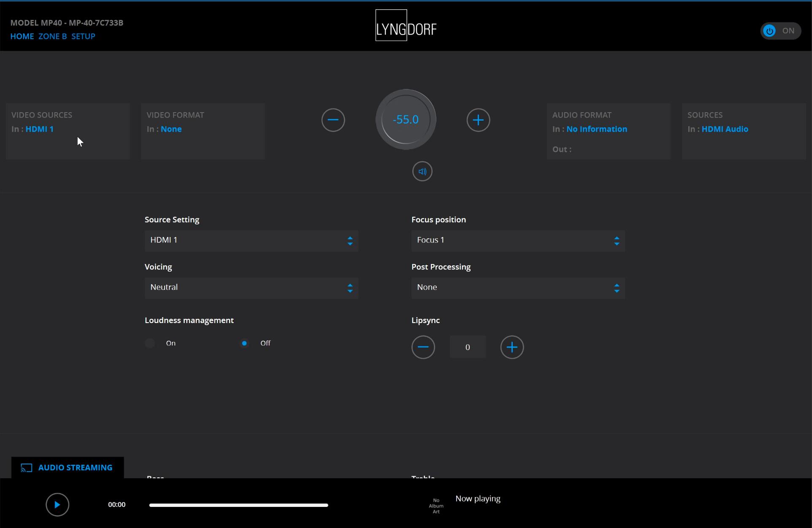Increase volume with the plus button
Viewport: 812px width, 528px height.
[478, 120]
